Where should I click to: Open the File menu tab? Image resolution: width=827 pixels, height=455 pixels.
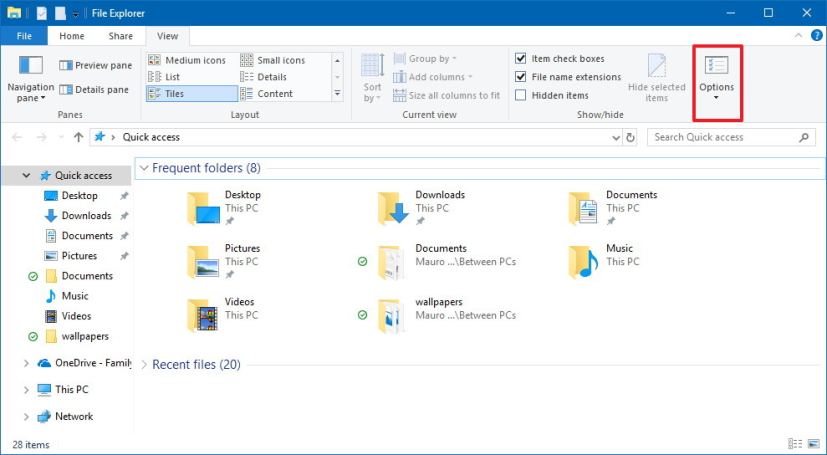tap(24, 36)
